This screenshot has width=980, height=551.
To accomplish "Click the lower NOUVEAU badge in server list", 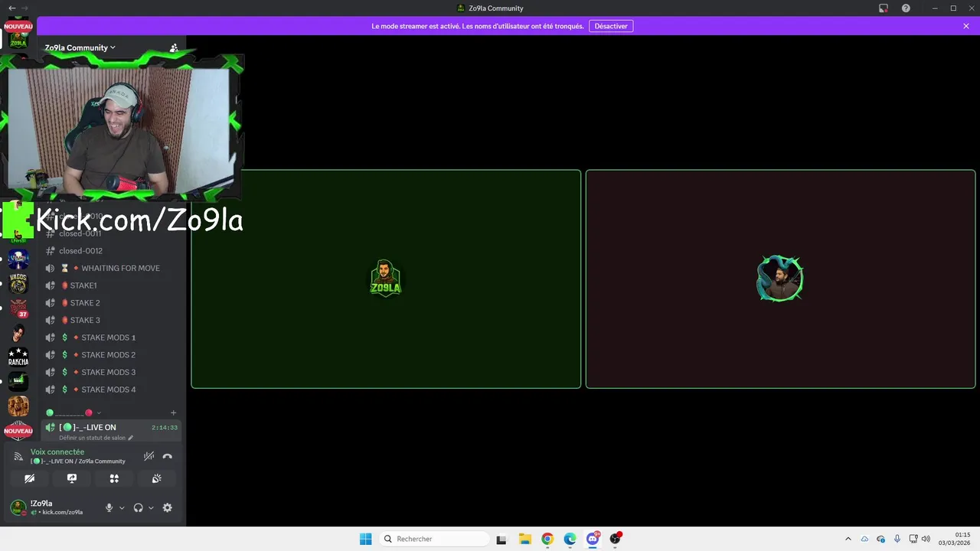I will [x=18, y=432].
